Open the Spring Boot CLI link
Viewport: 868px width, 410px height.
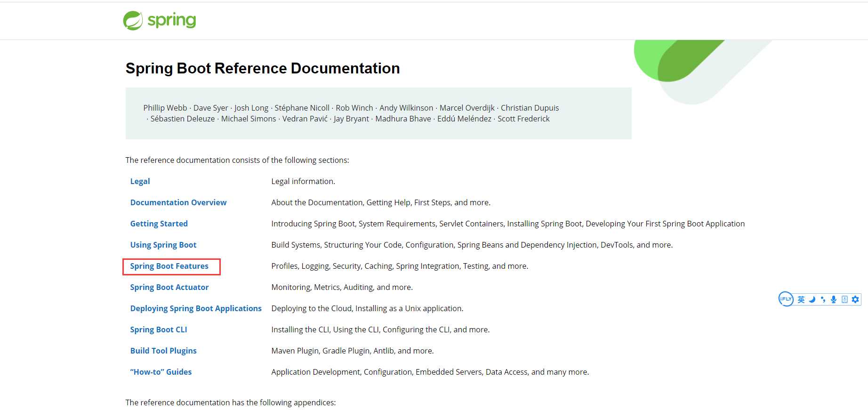pos(159,330)
